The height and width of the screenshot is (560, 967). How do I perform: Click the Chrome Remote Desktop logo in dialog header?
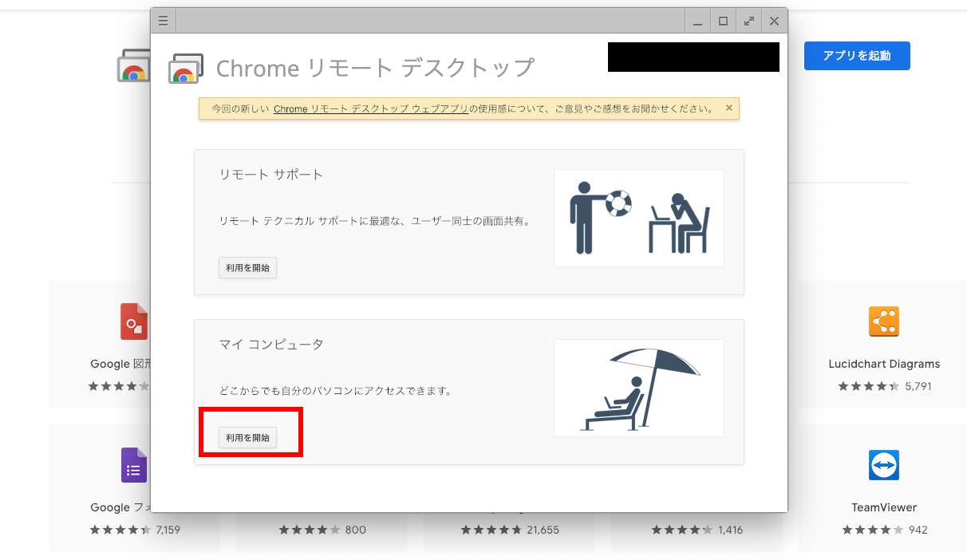[x=186, y=69]
